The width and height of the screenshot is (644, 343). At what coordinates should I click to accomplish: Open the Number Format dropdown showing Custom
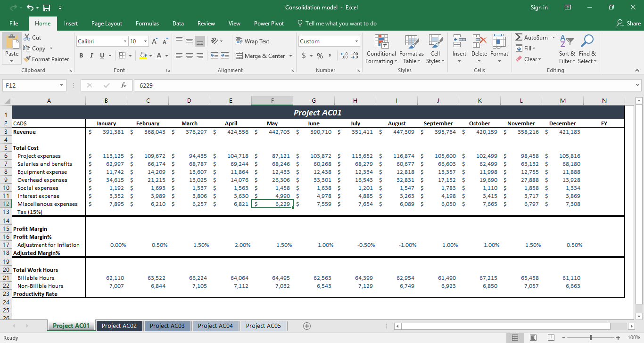click(x=329, y=41)
